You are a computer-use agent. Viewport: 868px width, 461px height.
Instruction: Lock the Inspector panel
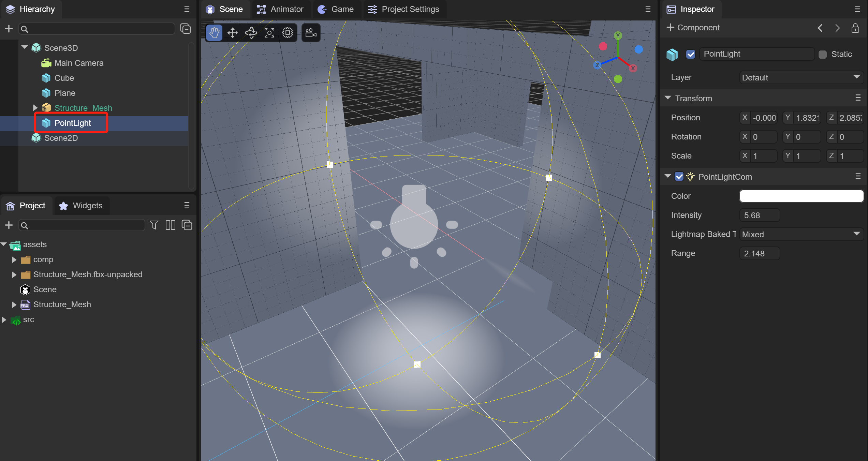(855, 28)
